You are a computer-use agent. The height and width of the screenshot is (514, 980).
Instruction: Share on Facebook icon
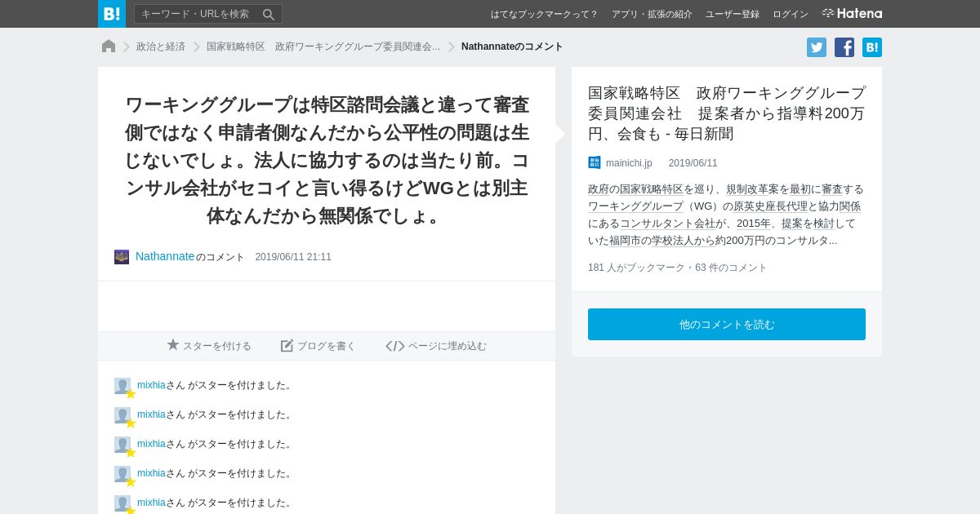(x=844, y=47)
